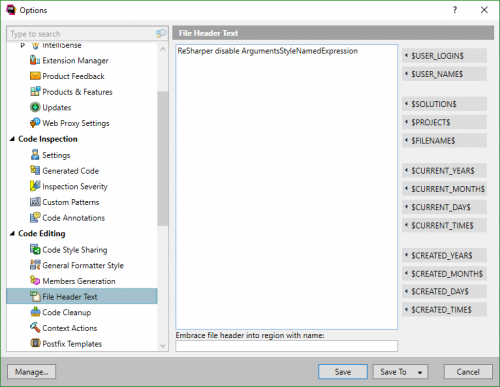Click the Generated Code icon
The height and width of the screenshot is (387, 500).
point(35,170)
